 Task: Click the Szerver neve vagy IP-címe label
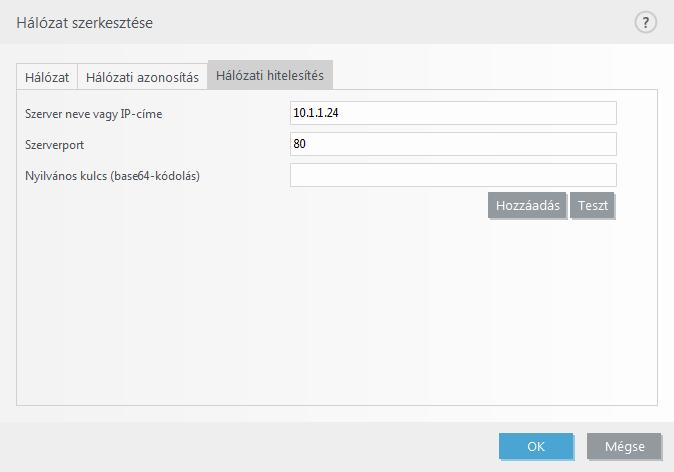(x=94, y=114)
